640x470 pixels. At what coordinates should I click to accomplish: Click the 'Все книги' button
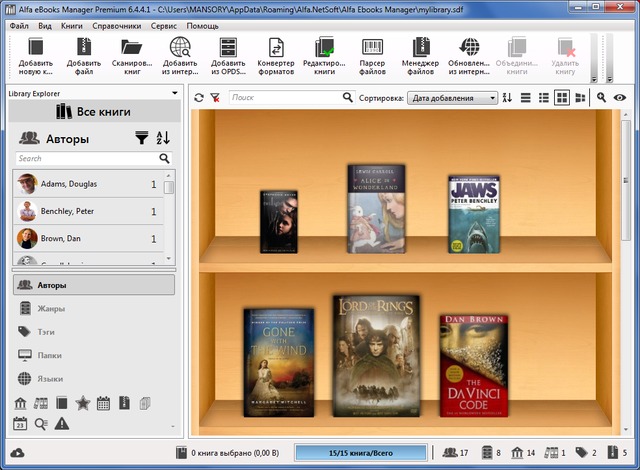pyautogui.click(x=94, y=111)
